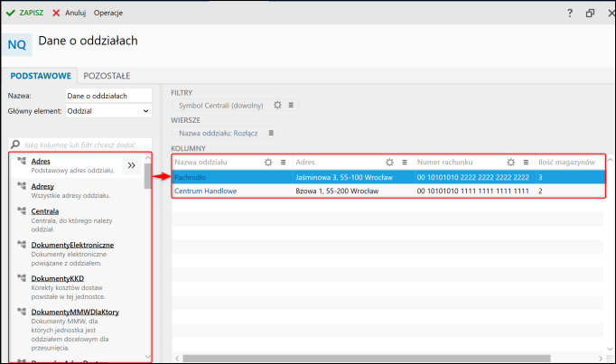The height and width of the screenshot is (364, 616).
Task: Click the left list scroll down arrow
Action: pos(147,357)
